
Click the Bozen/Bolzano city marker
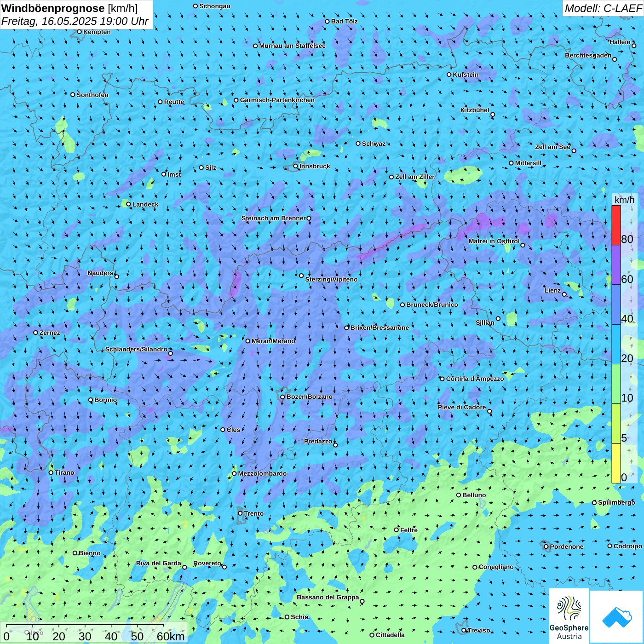(x=283, y=397)
